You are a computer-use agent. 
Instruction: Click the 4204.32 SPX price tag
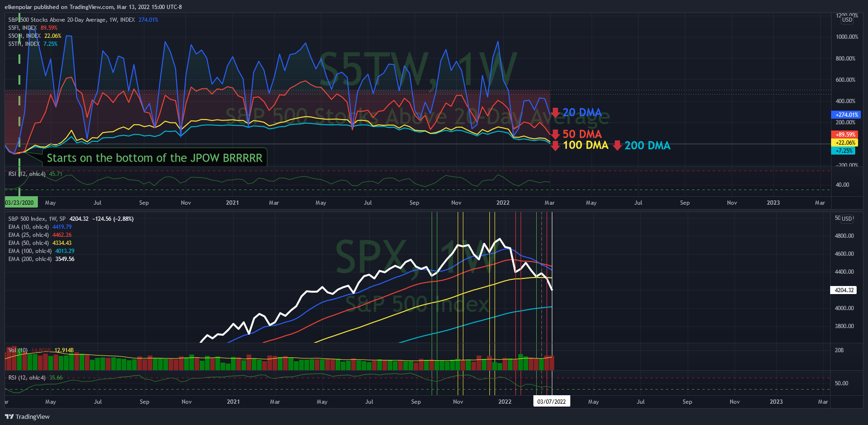coord(844,290)
